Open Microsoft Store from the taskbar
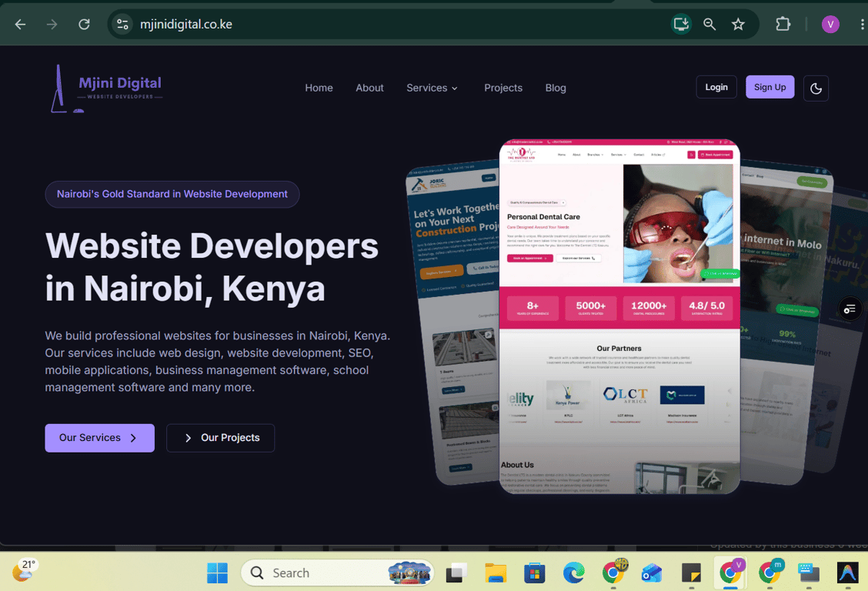 [x=534, y=573]
